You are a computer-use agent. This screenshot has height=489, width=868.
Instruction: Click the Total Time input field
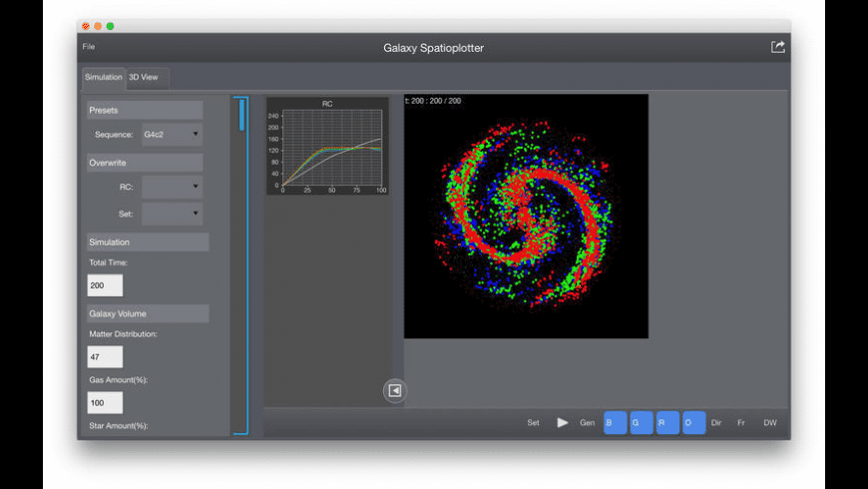click(x=106, y=285)
